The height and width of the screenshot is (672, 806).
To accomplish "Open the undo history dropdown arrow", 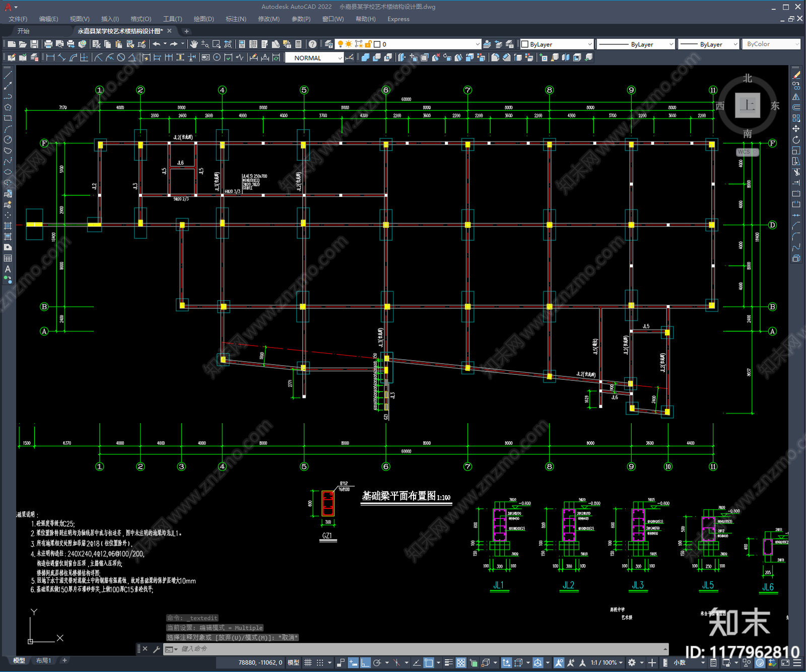I will (x=165, y=44).
